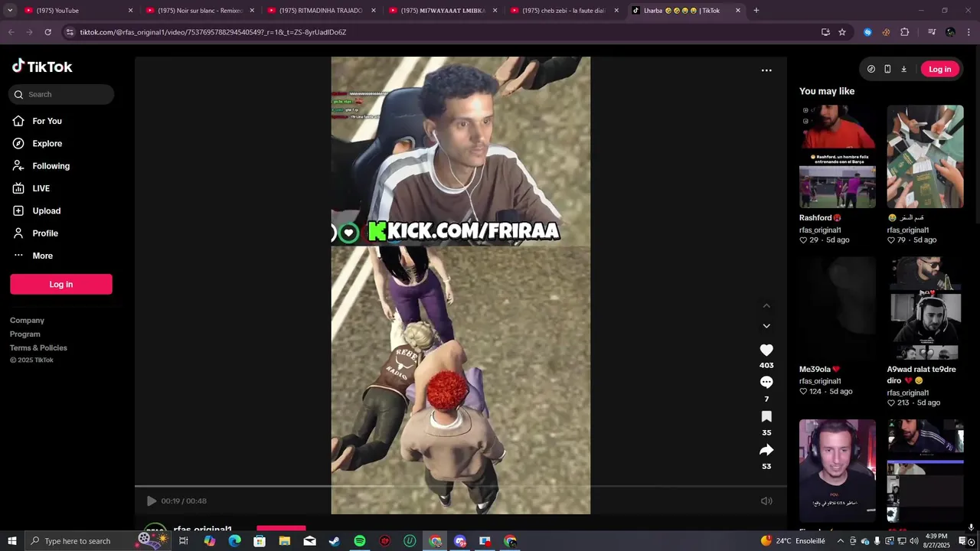Image resolution: width=980 pixels, height=551 pixels.
Task: Open the passports recommended video thumbnail
Action: [925, 157]
